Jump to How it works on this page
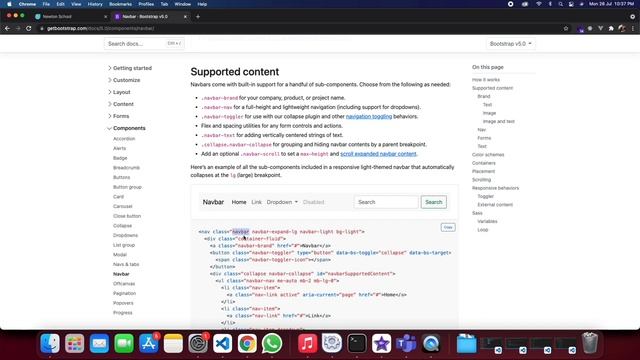Image resolution: width=640 pixels, height=360 pixels. [486, 80]
